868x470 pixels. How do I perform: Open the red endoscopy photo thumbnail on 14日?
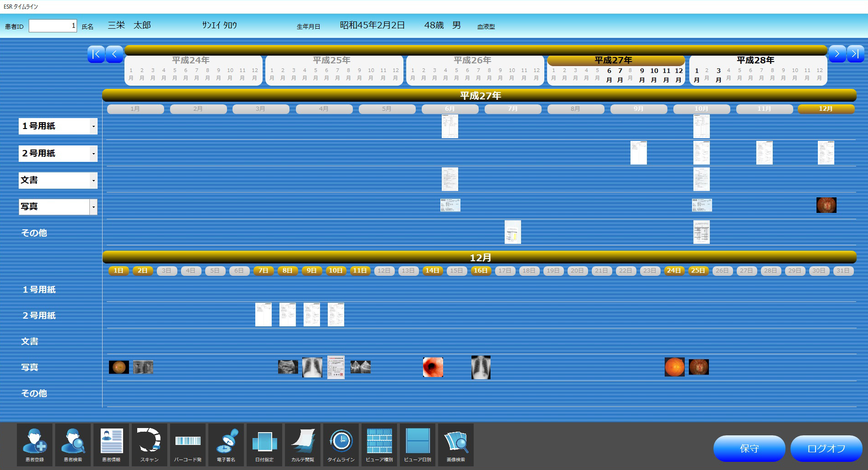tap(433, 367)
